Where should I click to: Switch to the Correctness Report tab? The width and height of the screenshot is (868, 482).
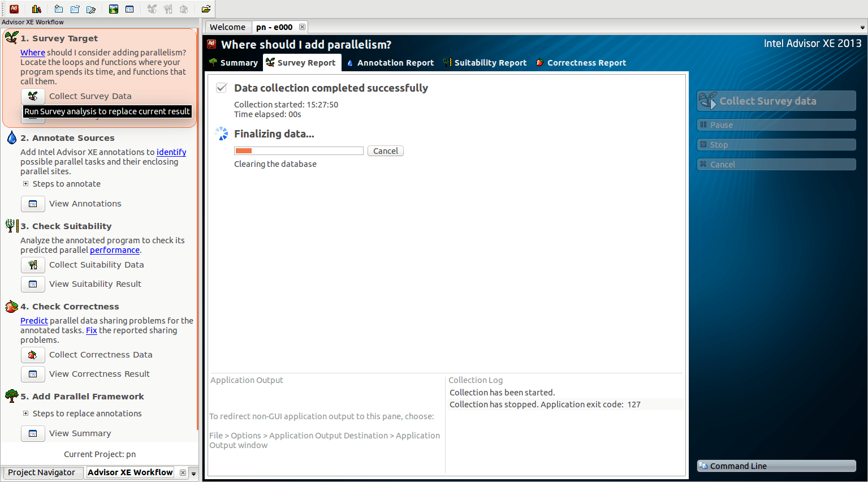pyautogui.click(x=581, y=63)
